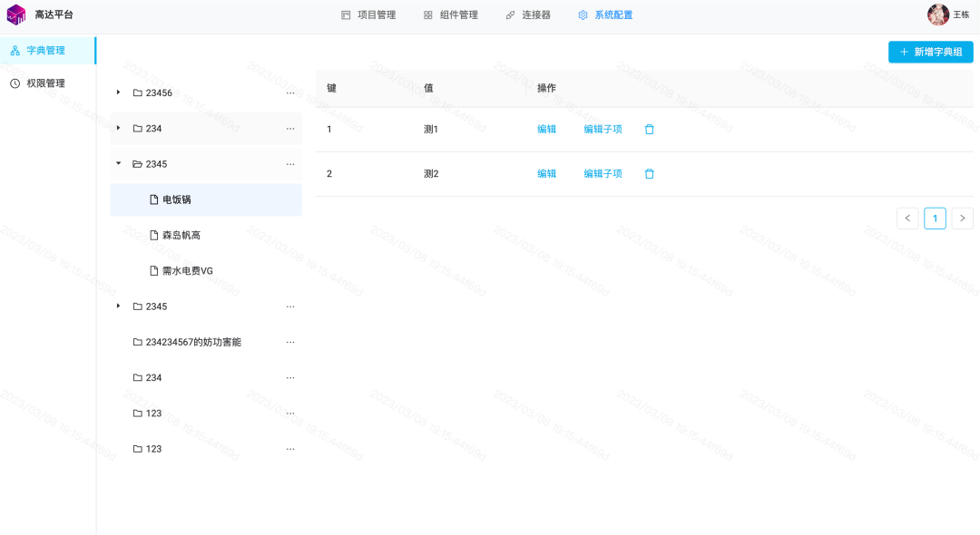
Task: Click 编辑子项 in the 测2 row
Action: (x=603, y=173)
